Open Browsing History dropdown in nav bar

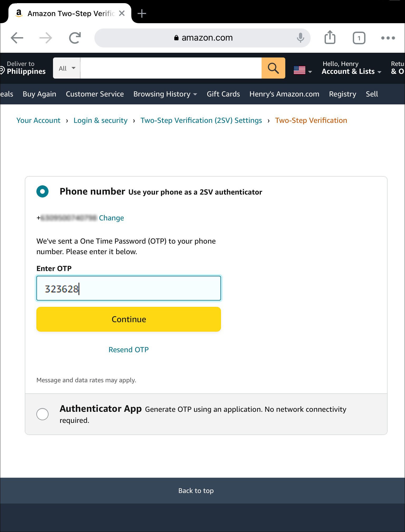tap(165, 94)
